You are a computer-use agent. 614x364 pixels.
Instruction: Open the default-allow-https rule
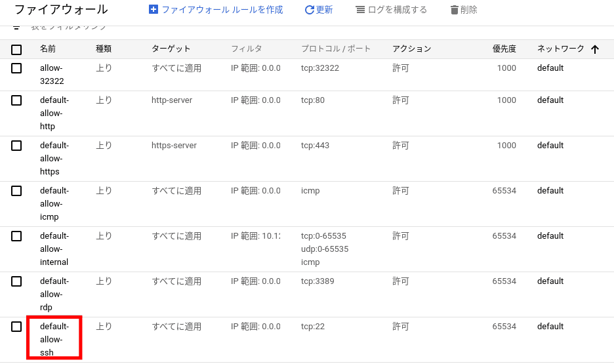coord(54,159)
